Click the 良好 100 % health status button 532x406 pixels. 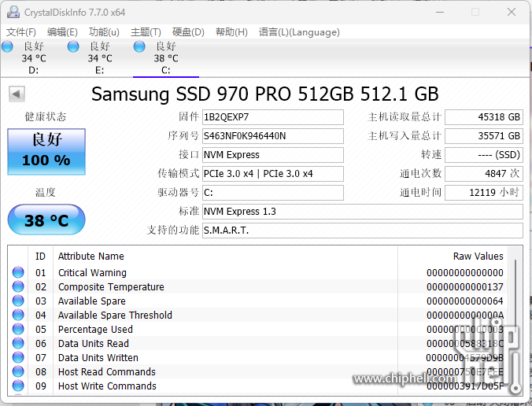[x=46, y=152]
